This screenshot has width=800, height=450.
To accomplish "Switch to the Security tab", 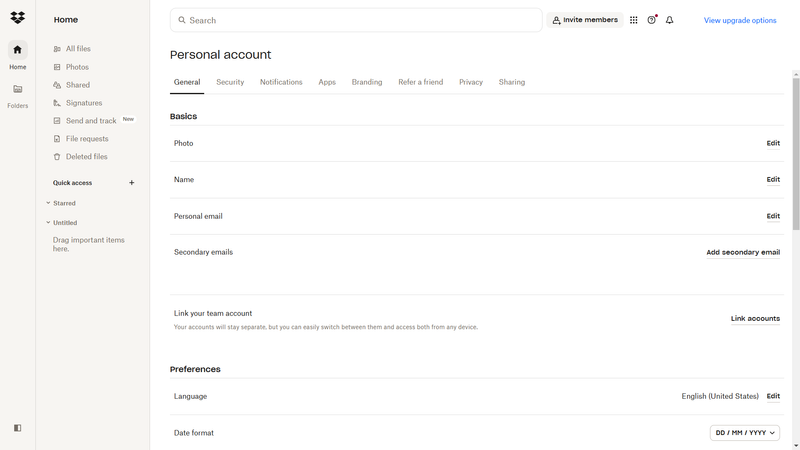I will pos(230,82).
